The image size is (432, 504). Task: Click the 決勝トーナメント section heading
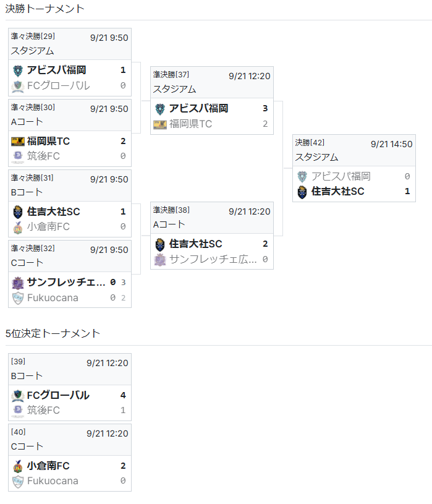click(45, 9)
